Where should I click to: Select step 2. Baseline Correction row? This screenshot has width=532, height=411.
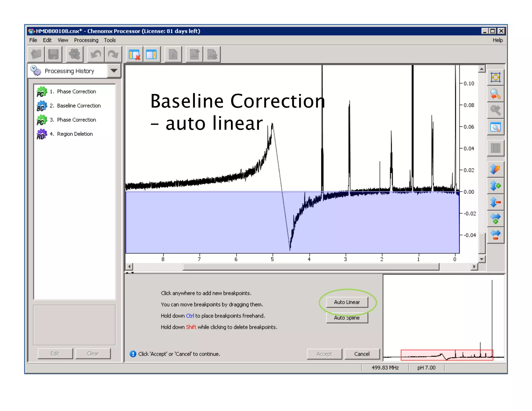75,106
